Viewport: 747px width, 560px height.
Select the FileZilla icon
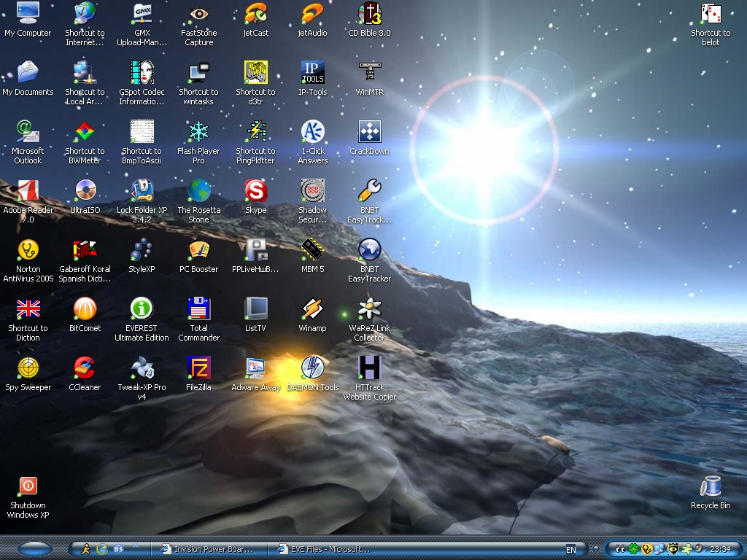click(198, 367)
